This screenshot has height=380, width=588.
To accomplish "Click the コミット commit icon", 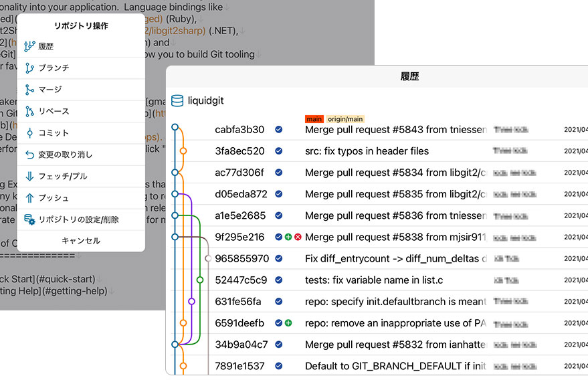I will 29,133.
